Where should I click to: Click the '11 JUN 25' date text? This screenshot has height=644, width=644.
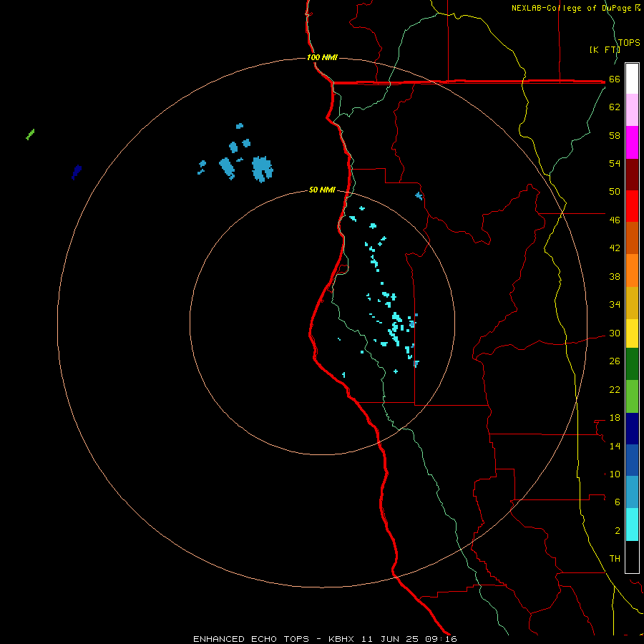[x=390, y=639]
